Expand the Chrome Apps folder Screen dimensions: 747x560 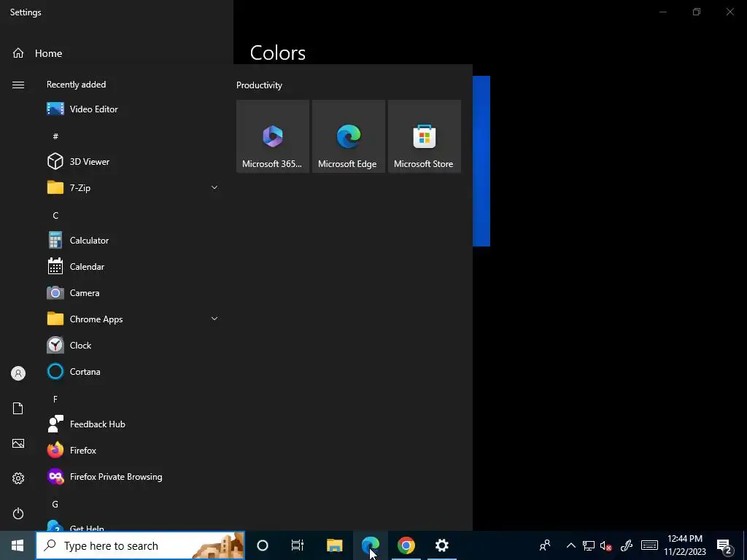tap(131, 319)
